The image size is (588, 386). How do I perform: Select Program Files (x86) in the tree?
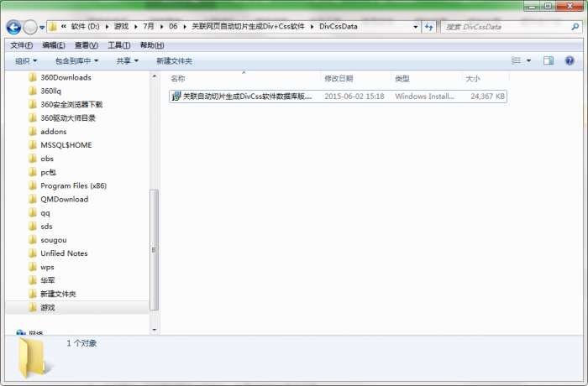click(x=74, y=186)
